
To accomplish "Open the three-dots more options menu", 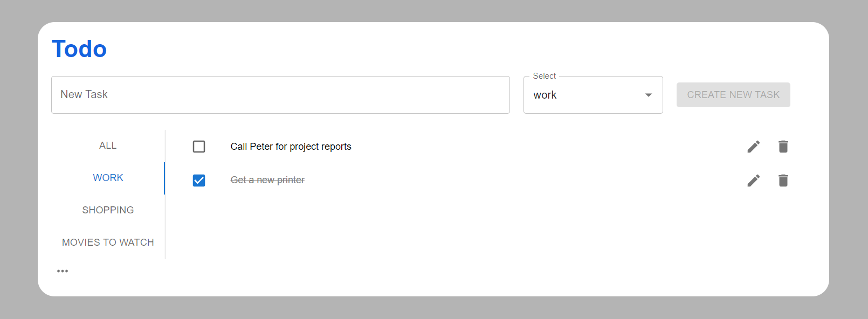I will tap(63, 271).
